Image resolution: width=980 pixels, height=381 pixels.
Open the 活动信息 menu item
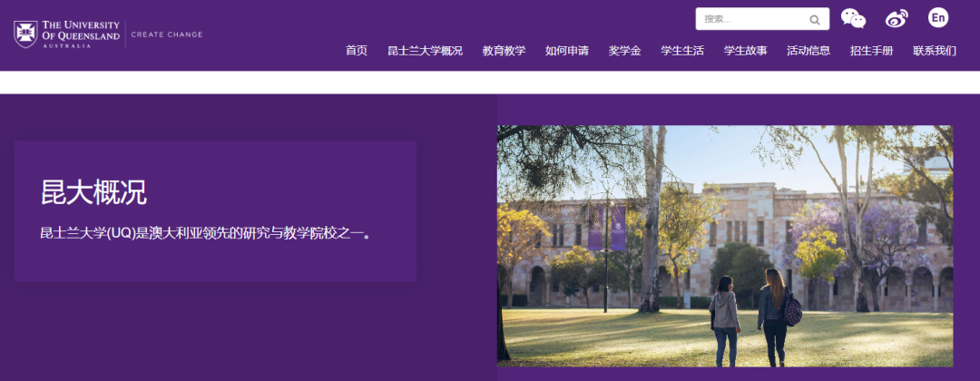(x=808, y=51)
